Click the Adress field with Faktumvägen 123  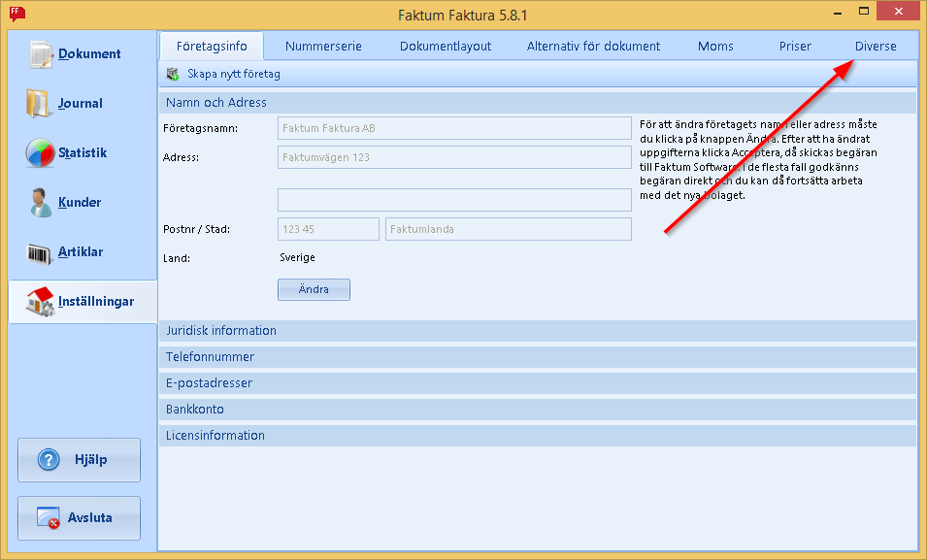click(454, 157)
